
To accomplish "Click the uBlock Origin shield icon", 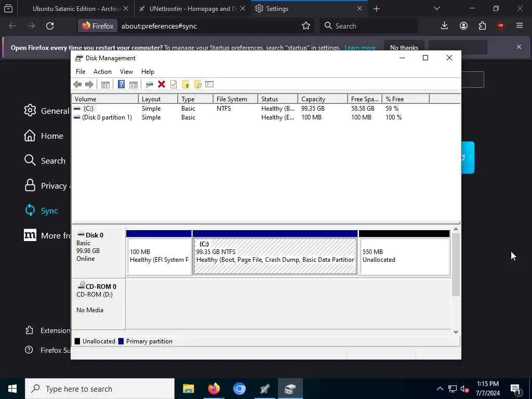I will [501, 26].
